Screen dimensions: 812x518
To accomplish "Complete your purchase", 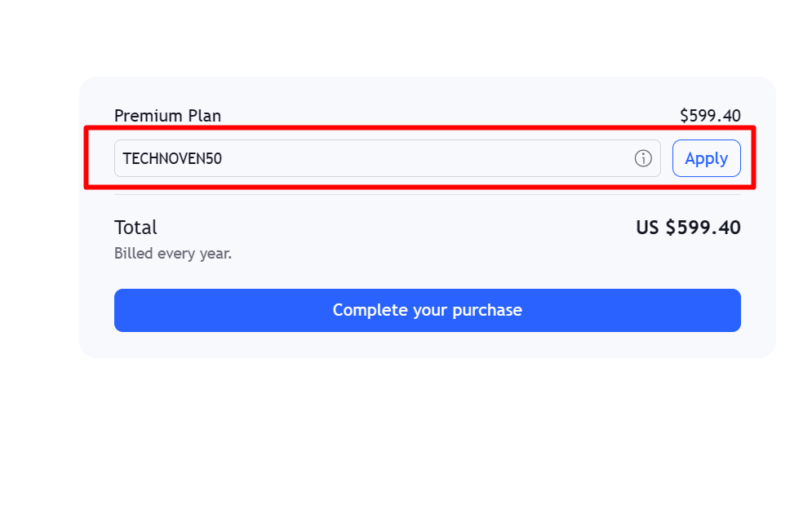I will (x=427, y=310).
